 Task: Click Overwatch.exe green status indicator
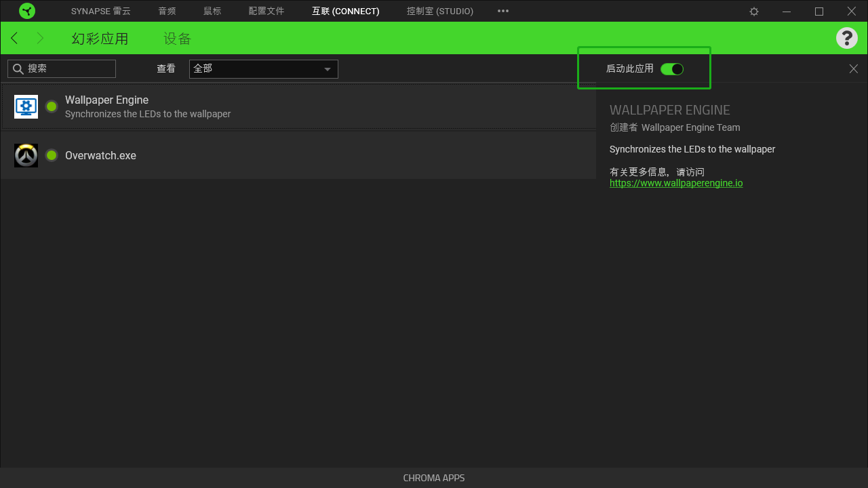(52, 155)
